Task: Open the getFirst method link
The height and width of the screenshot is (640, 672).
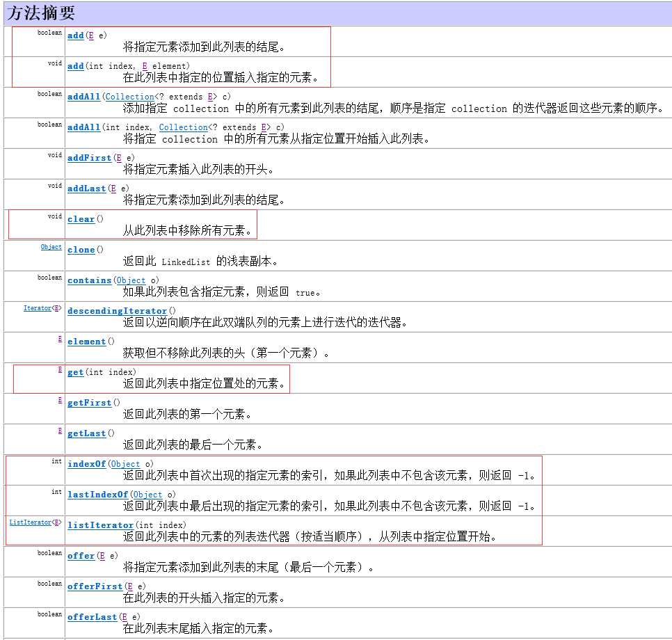Action: tap(89, 403)
